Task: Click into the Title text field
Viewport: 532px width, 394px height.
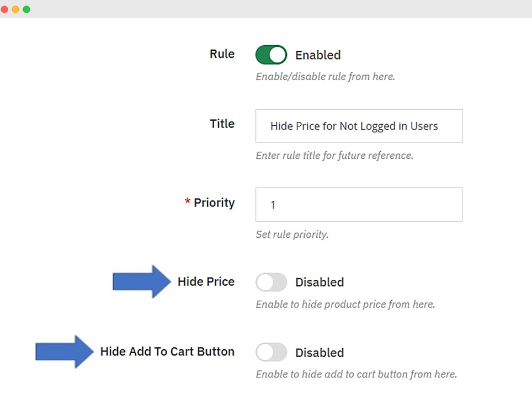Action: pyautogui.click(x=359, y=126)
